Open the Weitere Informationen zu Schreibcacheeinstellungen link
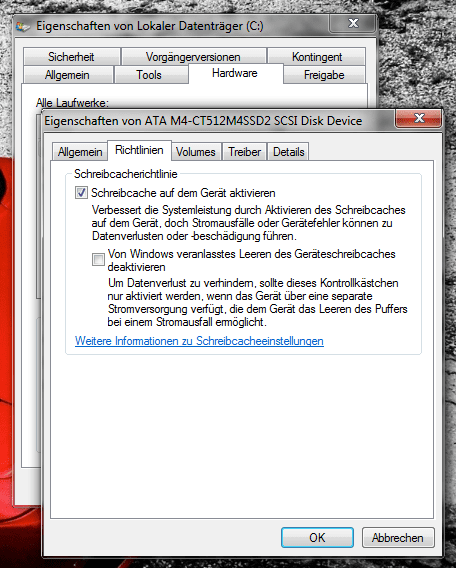This screenshot has width=456, height=568. tap(199, 341)
